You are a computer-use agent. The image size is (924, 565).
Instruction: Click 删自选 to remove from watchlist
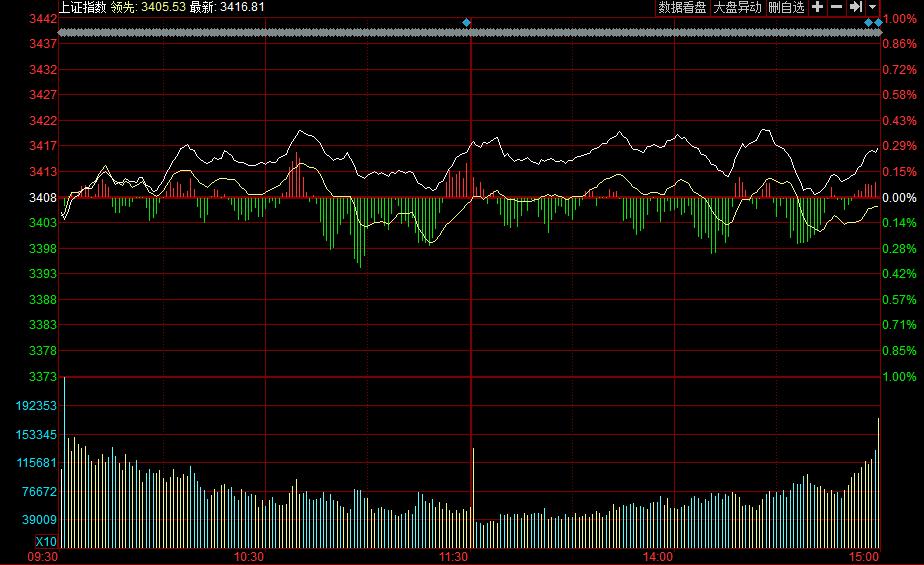[x=786, y=7]
